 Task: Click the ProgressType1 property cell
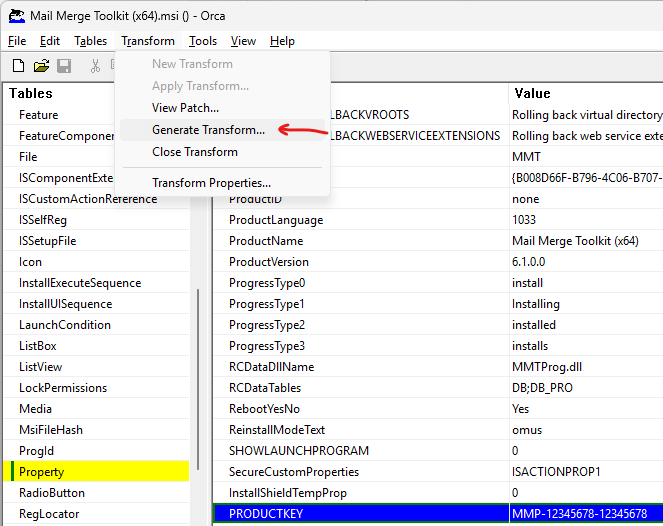[361, 304]
